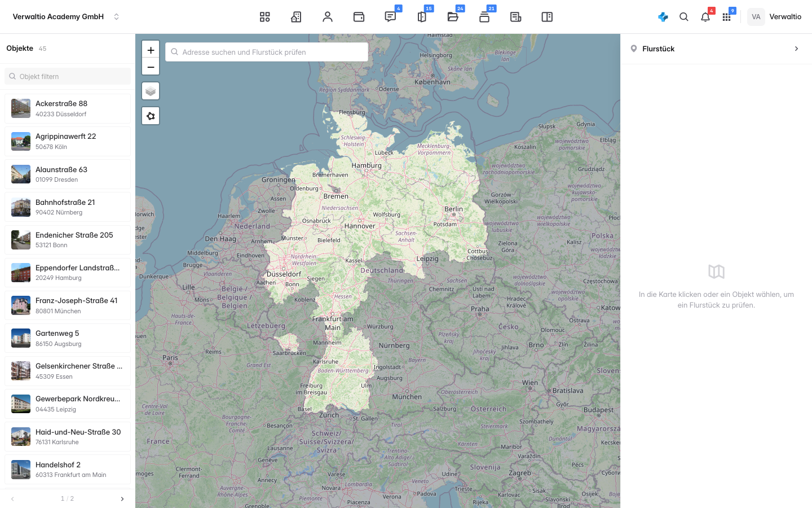Select Eppendorfer Landstraße Hamburg object
812x508 pixels.
tap(68, 273)
